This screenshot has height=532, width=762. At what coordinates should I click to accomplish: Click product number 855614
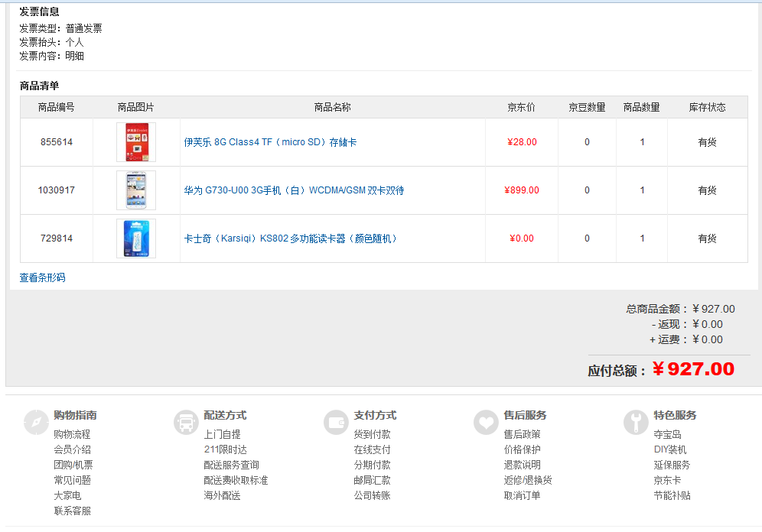[57, 142]
